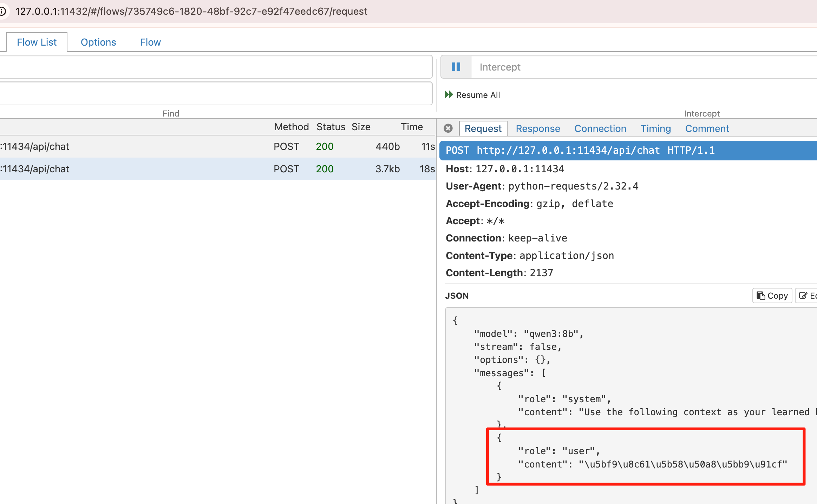
Task: Open the Connection details section
Action: (600, 128)
